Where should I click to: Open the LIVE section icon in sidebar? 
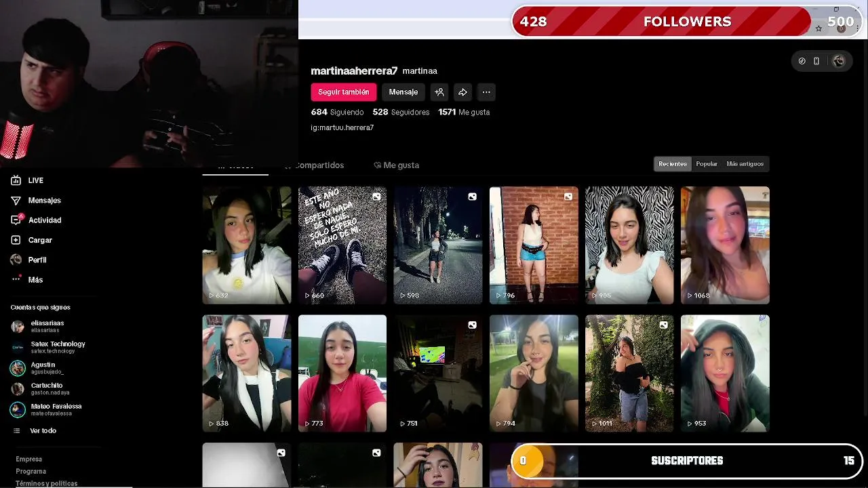click(x=16, y=180)
